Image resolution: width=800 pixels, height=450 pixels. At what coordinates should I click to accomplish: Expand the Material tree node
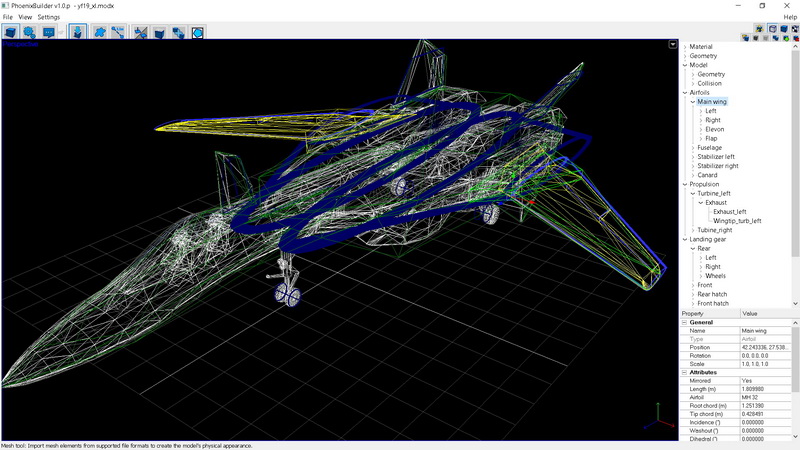[x=685, y=47]
